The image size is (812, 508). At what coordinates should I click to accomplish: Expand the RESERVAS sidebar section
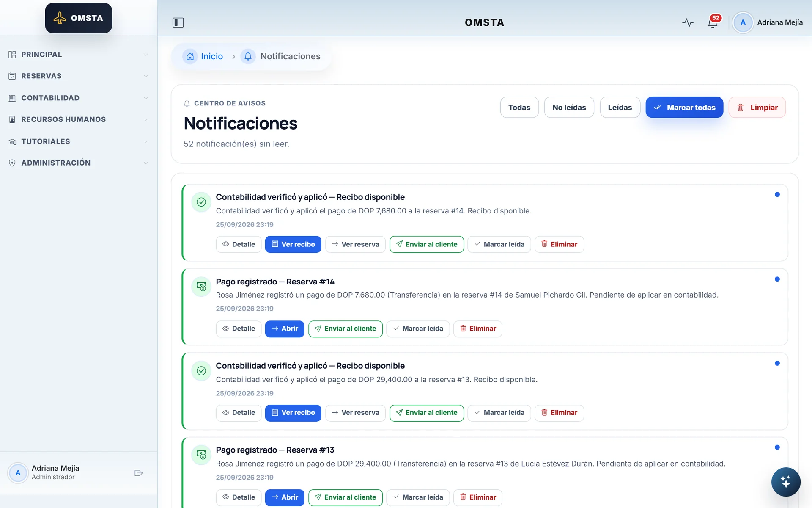tap(79, 76)
